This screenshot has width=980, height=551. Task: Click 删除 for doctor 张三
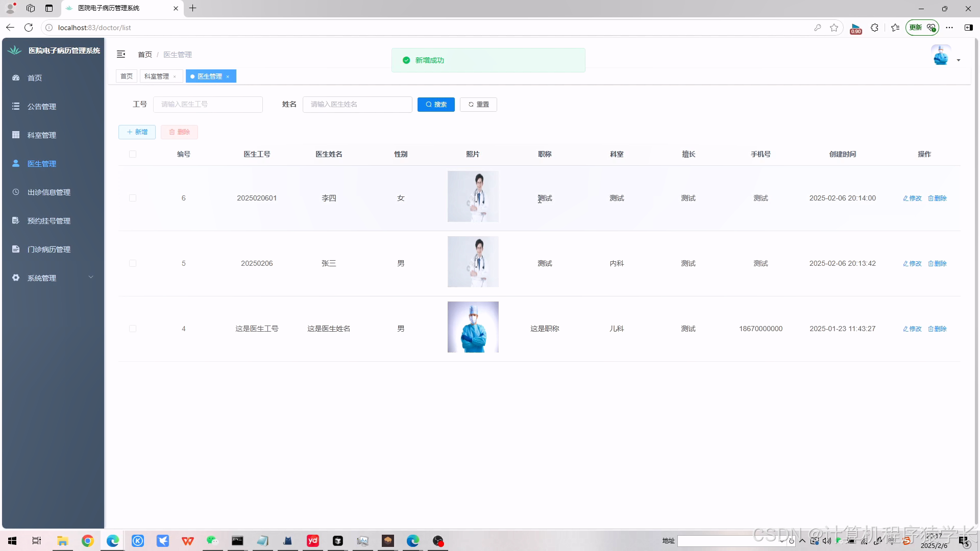937,263
